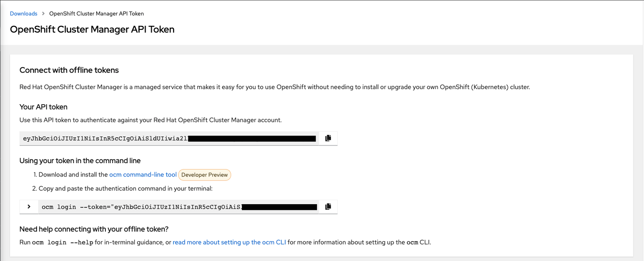Click the 'Your API token' heading
The height and width of the screenshot is (261, 644).
tap(43, 107)
